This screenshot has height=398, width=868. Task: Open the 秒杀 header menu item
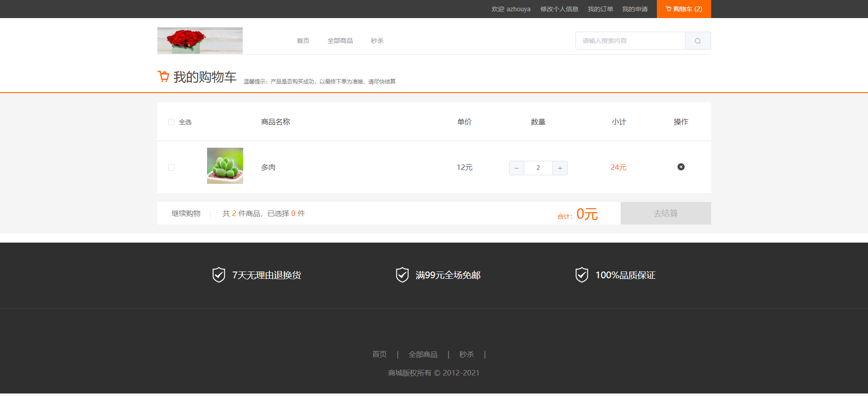pos(377,41)
